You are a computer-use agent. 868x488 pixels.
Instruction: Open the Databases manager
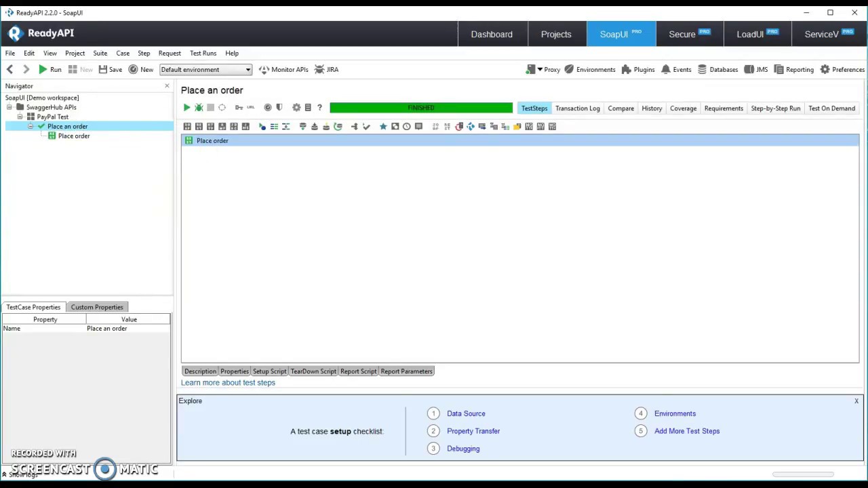[717, 69]
